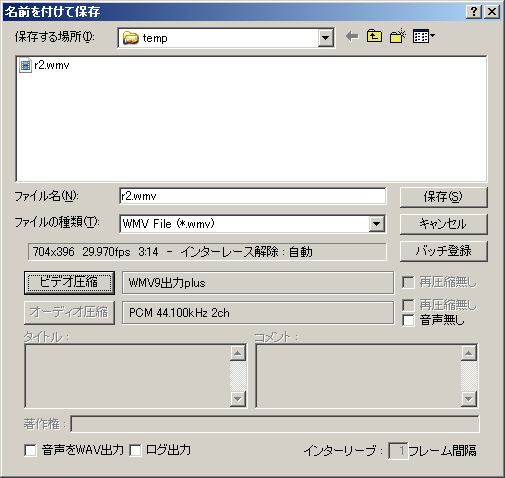Click the temp folder icon in location box
The image size is (505, 478).
coord(130,38)
